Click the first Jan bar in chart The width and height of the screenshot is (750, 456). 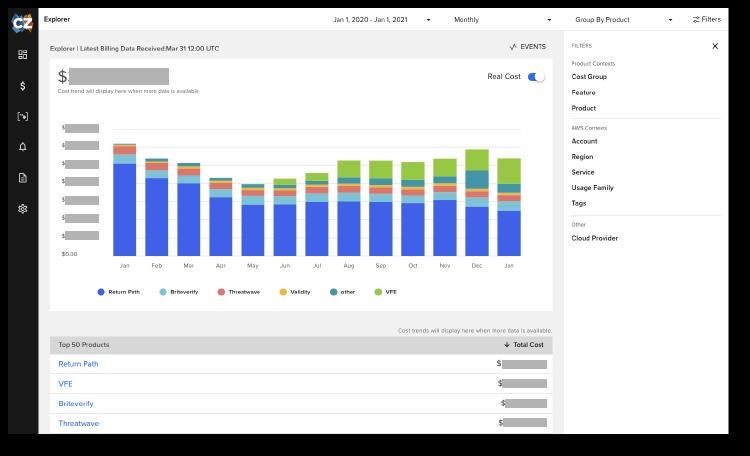[124, 200]
